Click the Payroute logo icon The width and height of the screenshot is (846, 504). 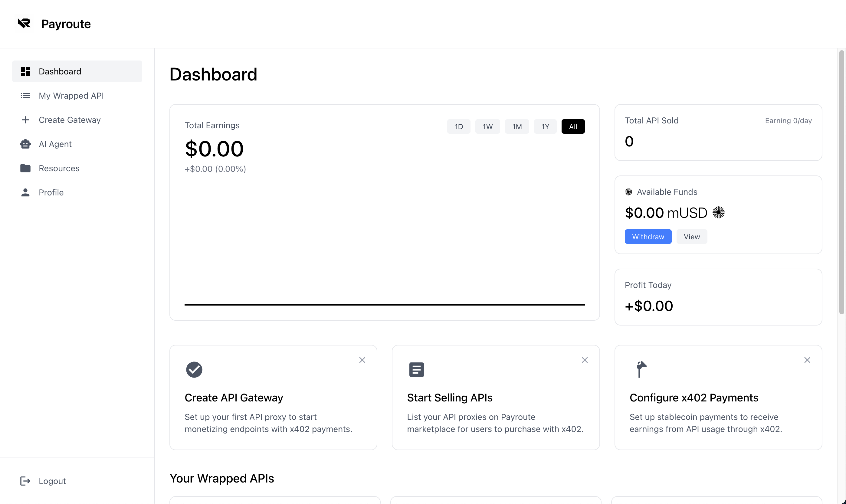point(24,23)
